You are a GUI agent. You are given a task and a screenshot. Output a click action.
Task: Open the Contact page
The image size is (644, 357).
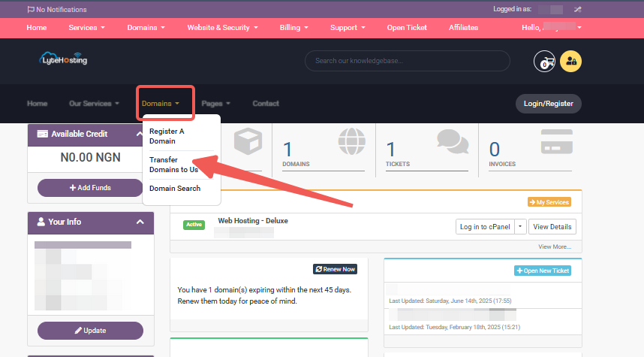(265, 104)
